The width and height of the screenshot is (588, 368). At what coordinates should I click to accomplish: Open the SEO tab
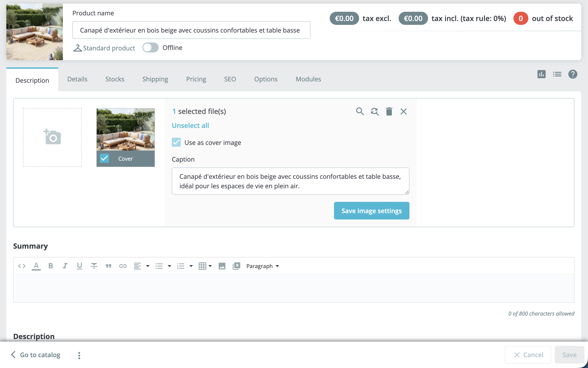[x=230, y=79]
